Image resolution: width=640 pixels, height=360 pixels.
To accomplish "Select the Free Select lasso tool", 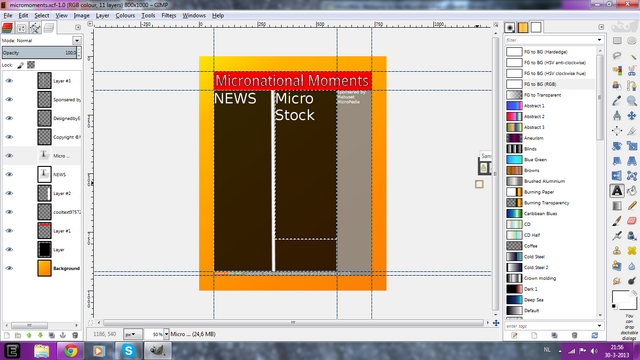I will click(x=617, y=56).
